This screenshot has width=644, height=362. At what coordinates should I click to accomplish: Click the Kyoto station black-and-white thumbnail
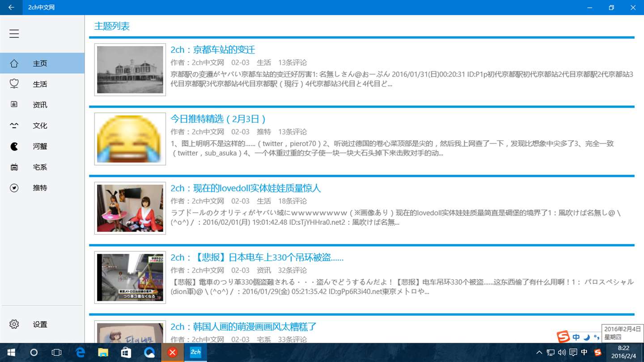click(130, 70)
